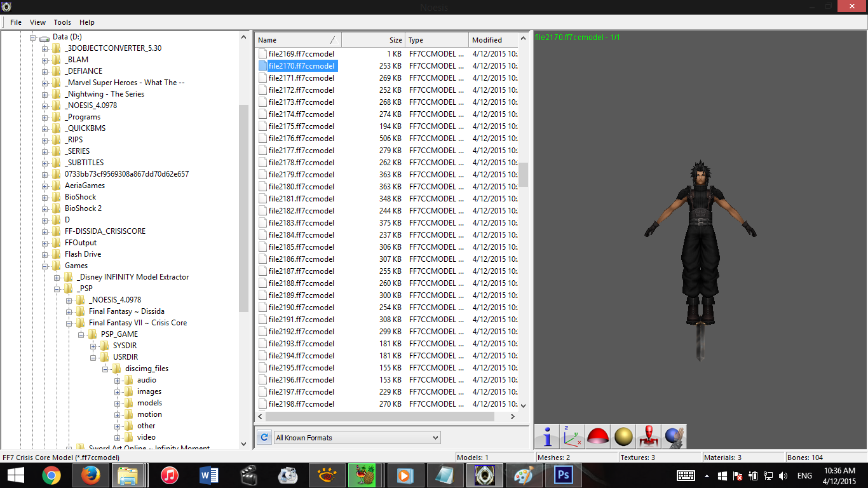Select the FF-DISSIDA_CRISISCORE folder

tap(105, 231)
